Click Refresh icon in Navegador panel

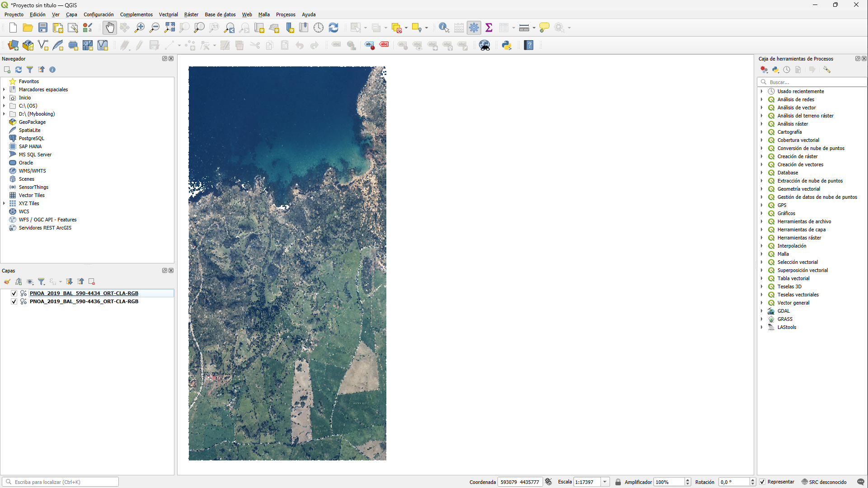[19, 70]
